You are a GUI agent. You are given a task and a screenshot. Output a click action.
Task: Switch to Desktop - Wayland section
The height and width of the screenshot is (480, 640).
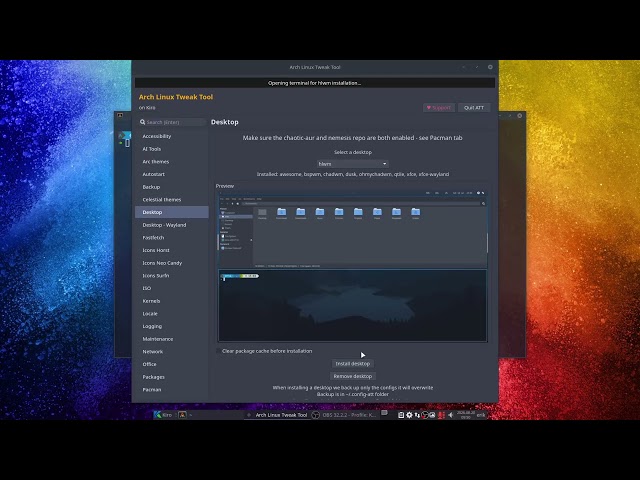pos(171,225)
